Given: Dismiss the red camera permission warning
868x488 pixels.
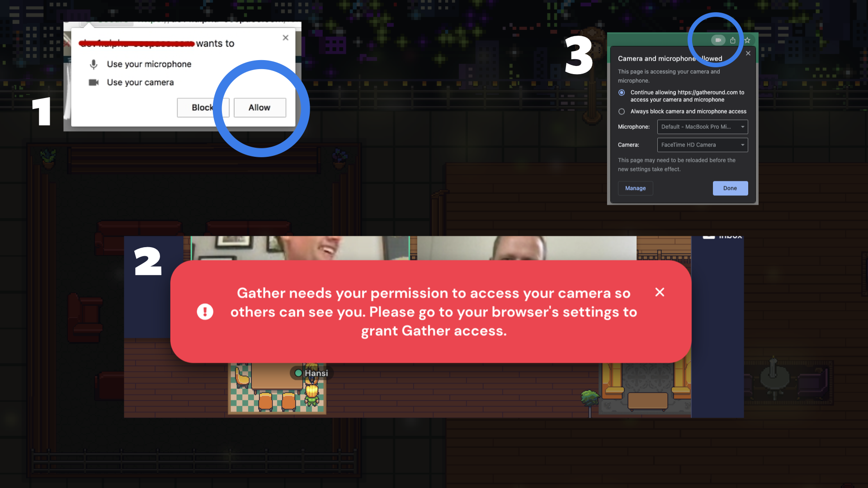Looking at the screenshot, I should pyautogui.click(x=660, y=292).
